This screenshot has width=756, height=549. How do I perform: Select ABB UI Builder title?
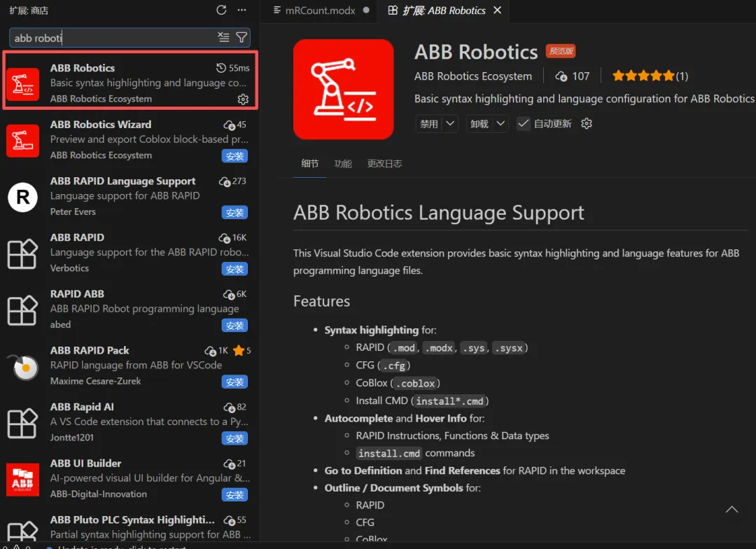(x=86, y=463)
